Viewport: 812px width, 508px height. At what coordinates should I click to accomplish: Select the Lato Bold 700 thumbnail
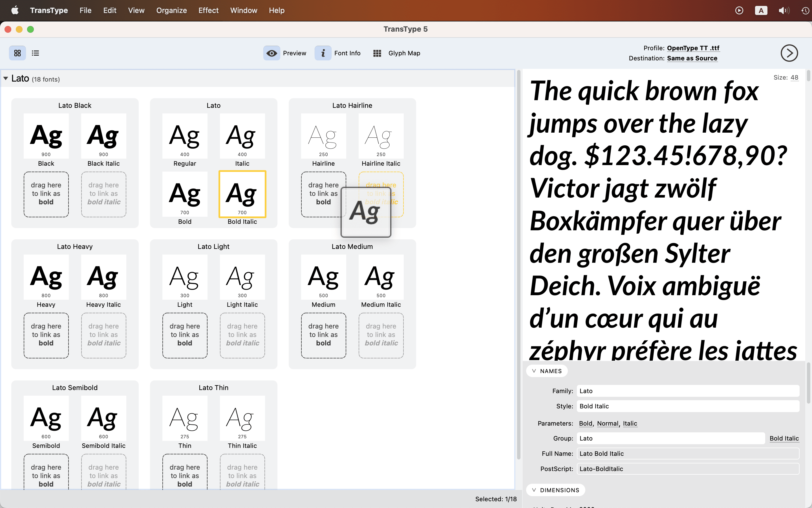[185, 194]
